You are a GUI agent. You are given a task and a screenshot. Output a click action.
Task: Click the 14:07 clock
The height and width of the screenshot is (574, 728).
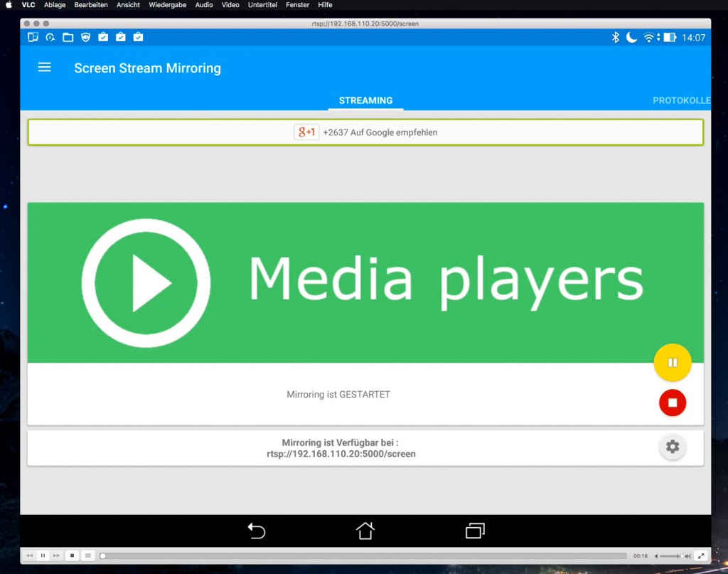[x=694, y=38]
